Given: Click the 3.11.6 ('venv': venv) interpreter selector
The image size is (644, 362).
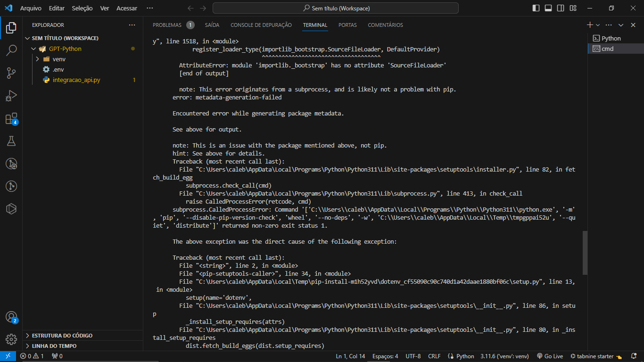Looking at the screenshot, I should coord(504,356).
